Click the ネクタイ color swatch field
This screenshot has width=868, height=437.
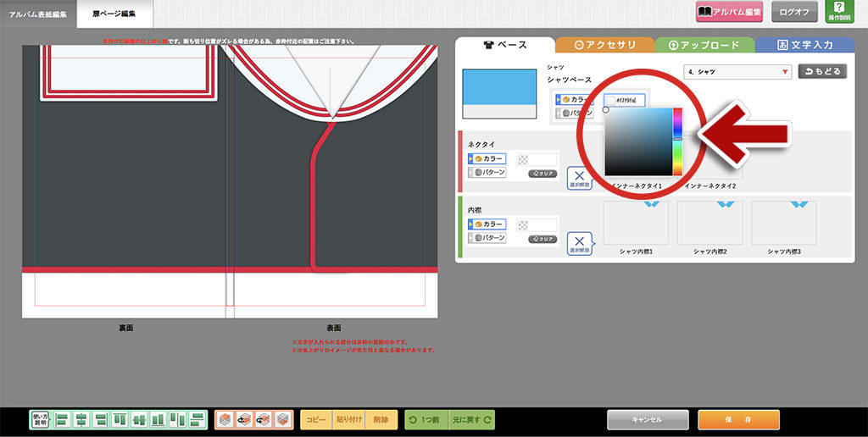(537, 159)
